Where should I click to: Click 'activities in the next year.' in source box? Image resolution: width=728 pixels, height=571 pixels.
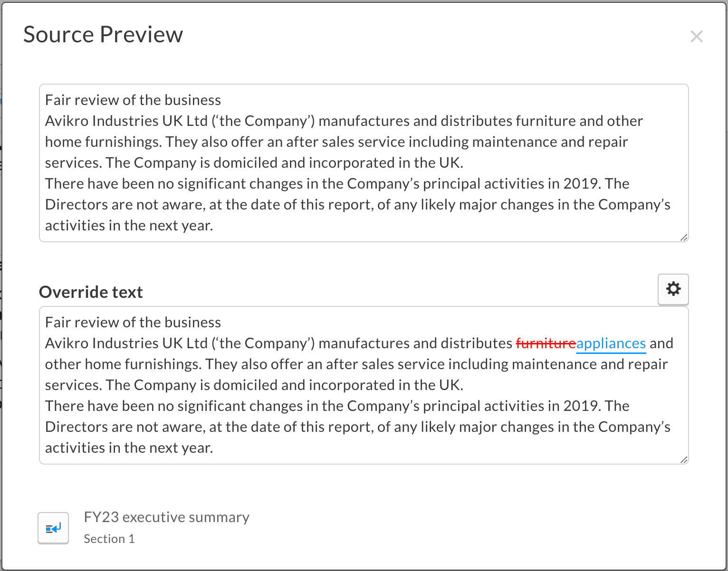tap(129, 226)
